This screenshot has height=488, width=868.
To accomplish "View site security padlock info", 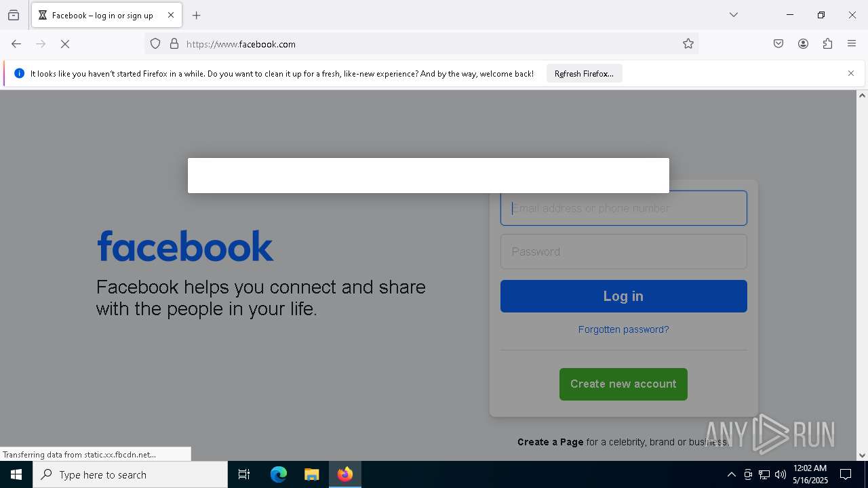I will click(174, 44).
